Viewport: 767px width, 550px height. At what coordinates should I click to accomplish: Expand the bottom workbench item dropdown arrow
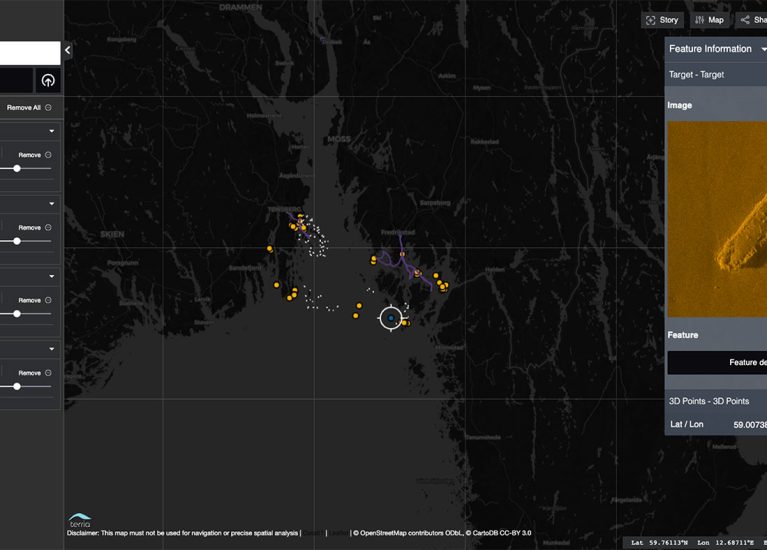(52, 349)
